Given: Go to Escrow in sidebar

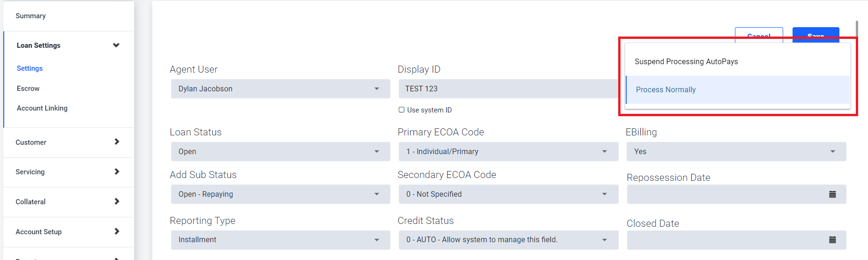Looking at the screenshot, I should tap(28, 89).
